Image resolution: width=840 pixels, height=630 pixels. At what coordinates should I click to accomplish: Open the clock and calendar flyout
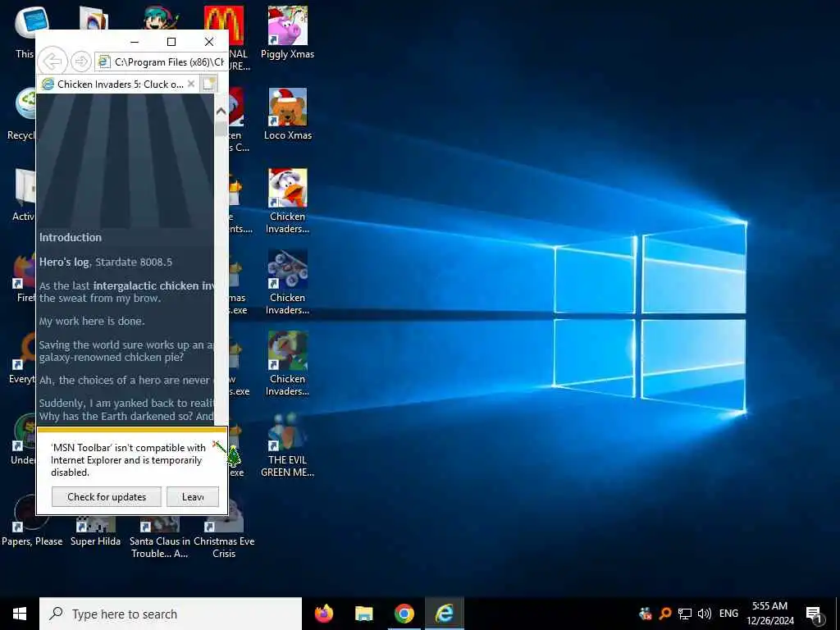coord(769,614)
